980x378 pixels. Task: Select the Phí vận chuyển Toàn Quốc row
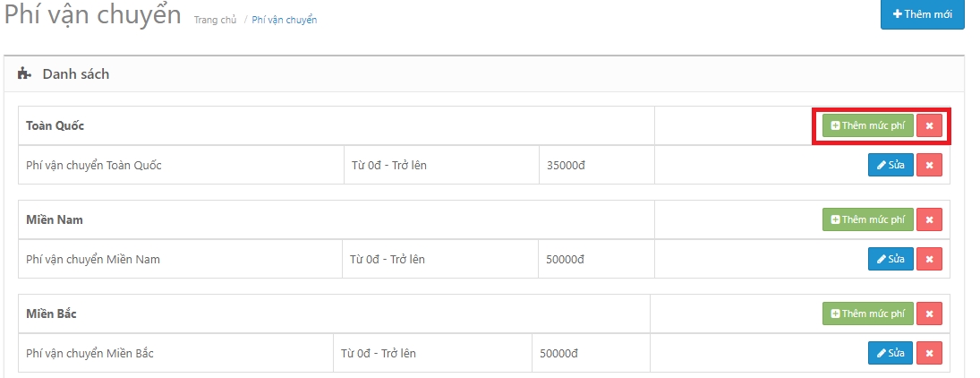point(94,166)
